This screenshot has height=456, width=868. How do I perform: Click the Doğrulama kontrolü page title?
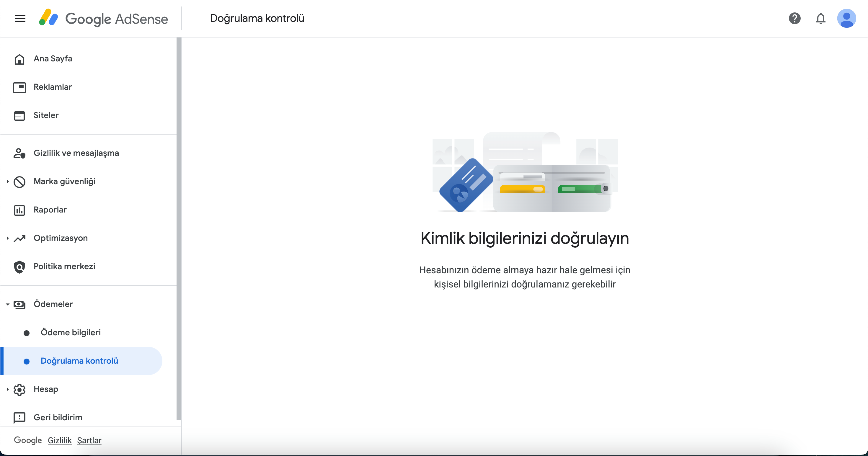[257, 18]
